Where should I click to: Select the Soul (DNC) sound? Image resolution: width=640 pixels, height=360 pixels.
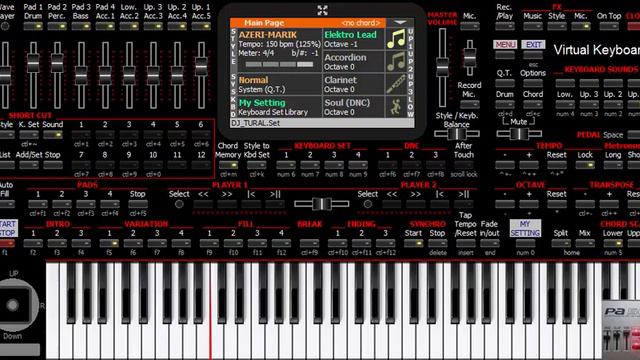pyautogui.click(x=354, y=107)
